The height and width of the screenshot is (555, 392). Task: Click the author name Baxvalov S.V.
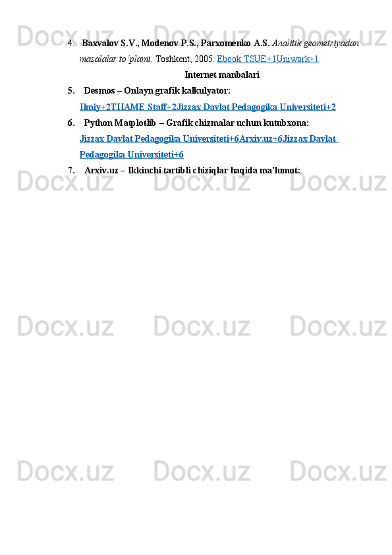[111, 44]
